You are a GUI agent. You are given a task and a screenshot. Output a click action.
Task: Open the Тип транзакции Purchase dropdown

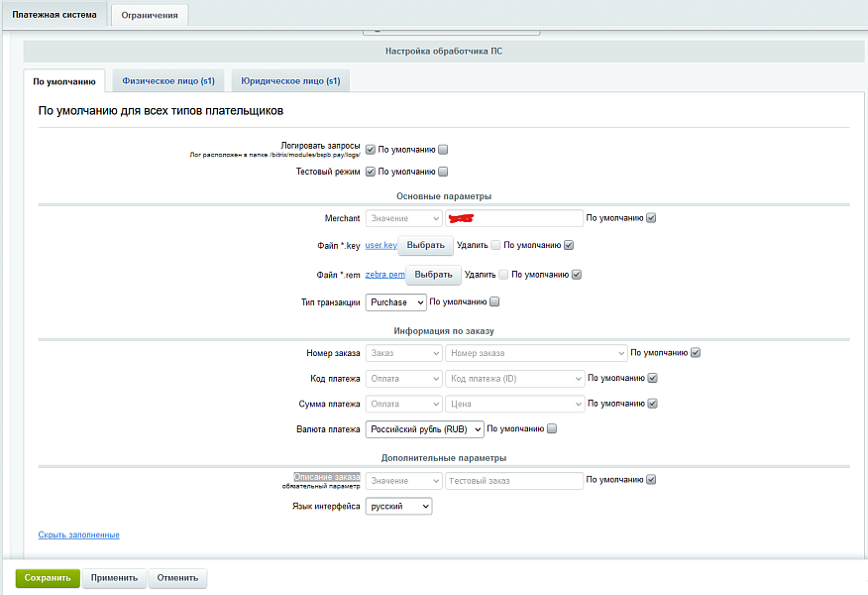point(395,302)
